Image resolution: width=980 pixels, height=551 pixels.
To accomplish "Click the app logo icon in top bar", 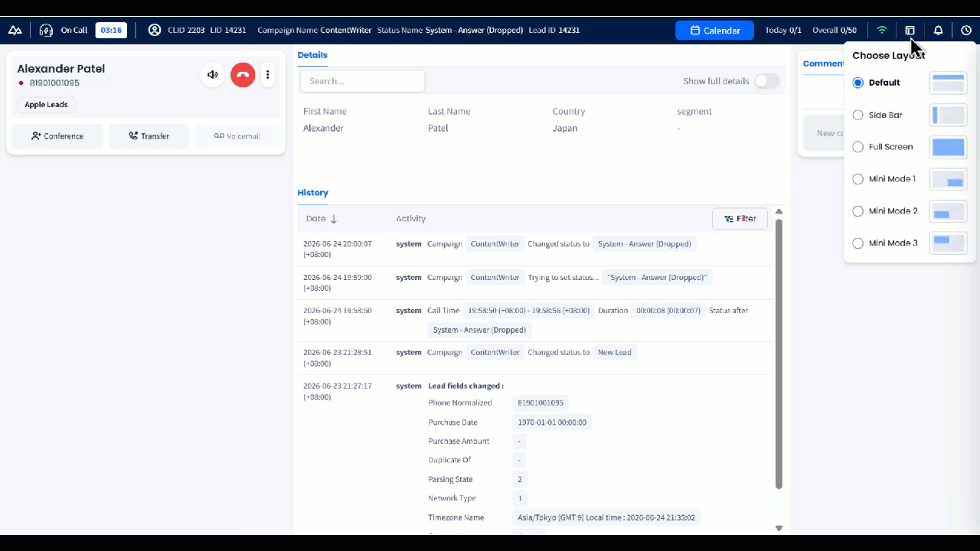I will pos(15,31).
